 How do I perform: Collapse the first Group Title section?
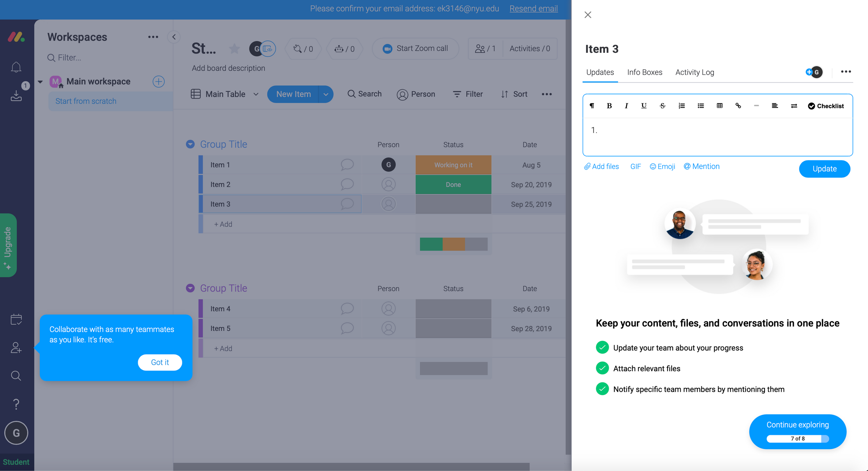190,144
